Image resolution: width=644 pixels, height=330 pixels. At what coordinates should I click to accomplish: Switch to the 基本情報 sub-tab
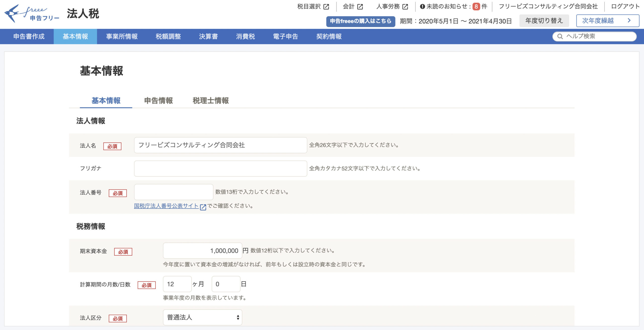click(x=106, y=101)
